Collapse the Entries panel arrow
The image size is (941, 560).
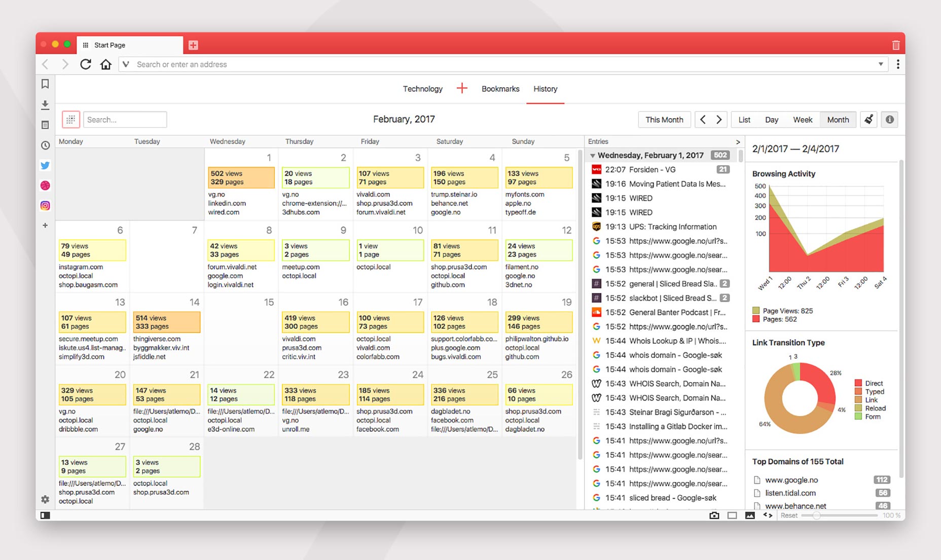pyautogui.click(x=738, y=142)
